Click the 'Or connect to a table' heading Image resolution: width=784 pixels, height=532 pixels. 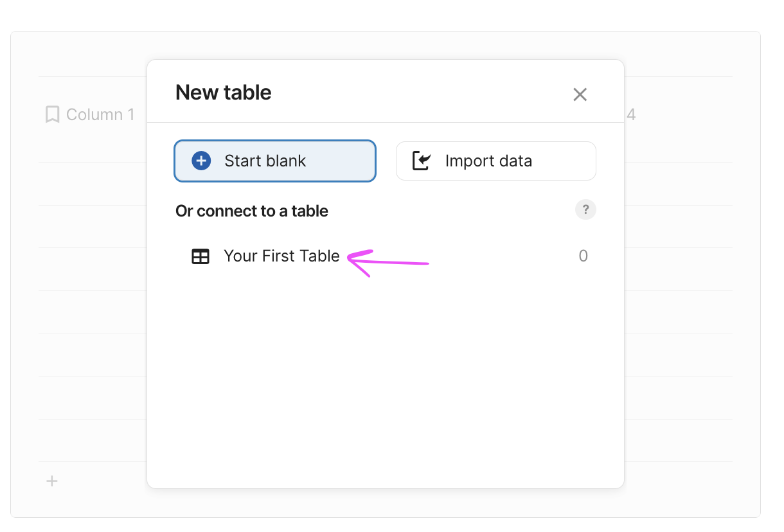click(252, 211)
